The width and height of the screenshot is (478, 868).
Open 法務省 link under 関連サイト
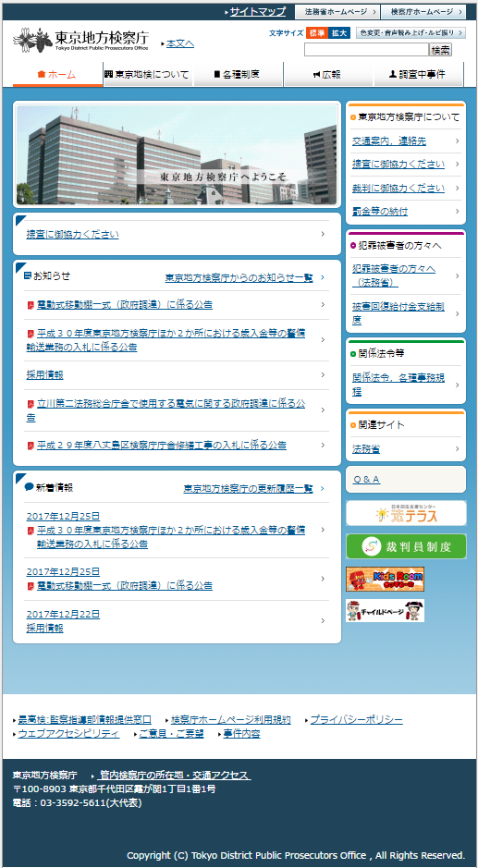point(366,449)
